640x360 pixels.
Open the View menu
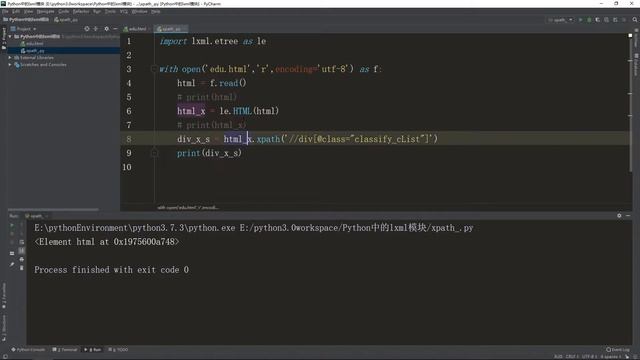coord(28,11)
